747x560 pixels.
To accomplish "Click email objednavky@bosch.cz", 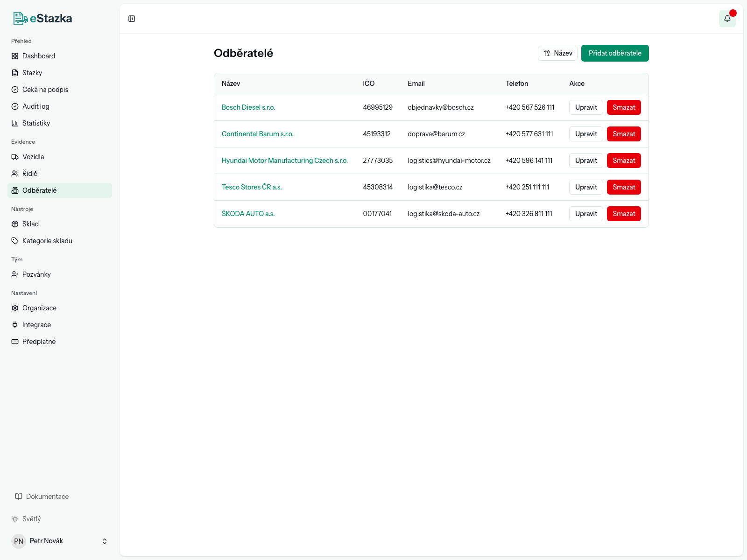I will [x=441, y=107].
